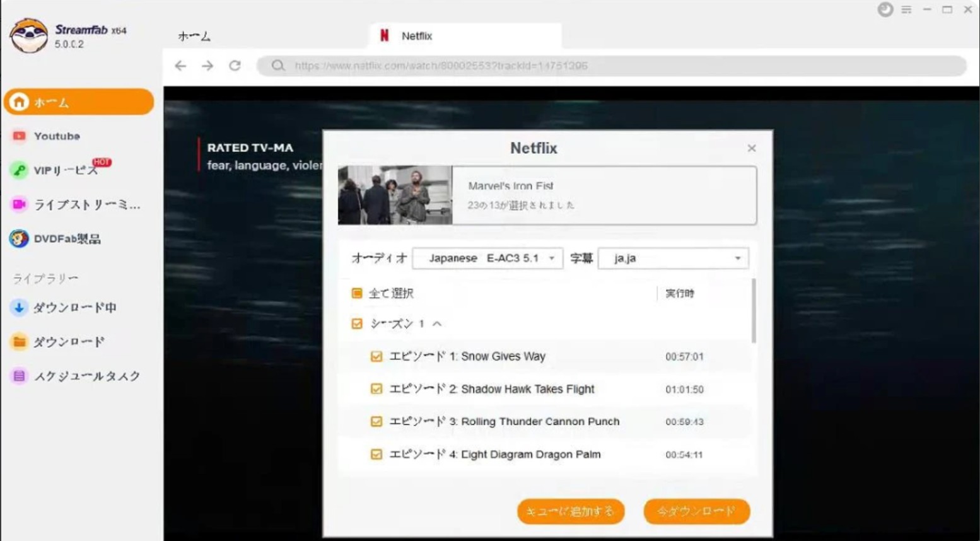Click the Netflix URL address field
The height and width of the screenshot is (541, 980).
(612, 66)
